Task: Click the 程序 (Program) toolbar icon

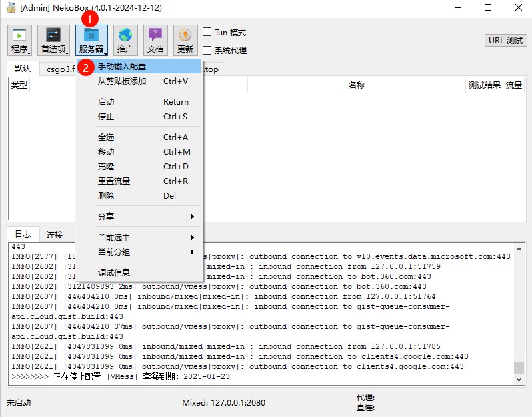Action: pos(21,40)
